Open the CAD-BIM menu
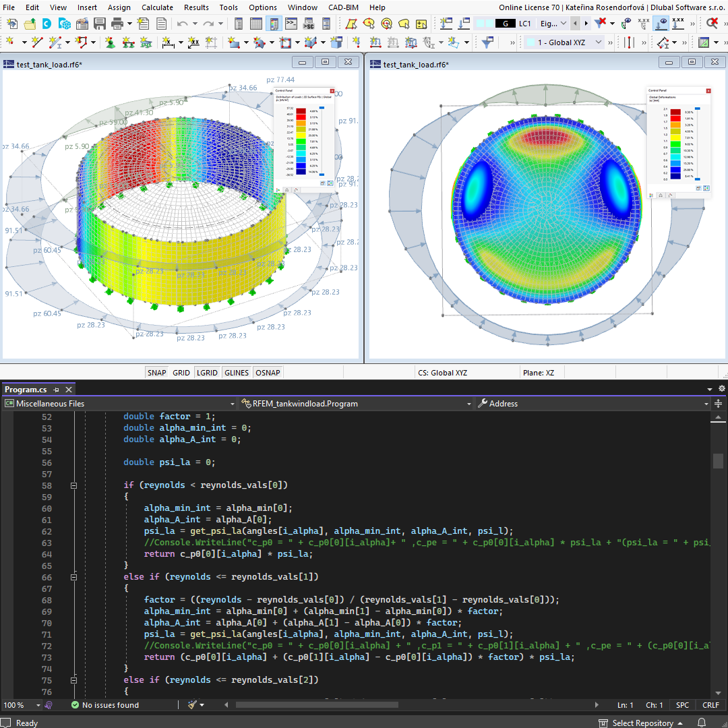728x728 pixels. pos(342,7)
